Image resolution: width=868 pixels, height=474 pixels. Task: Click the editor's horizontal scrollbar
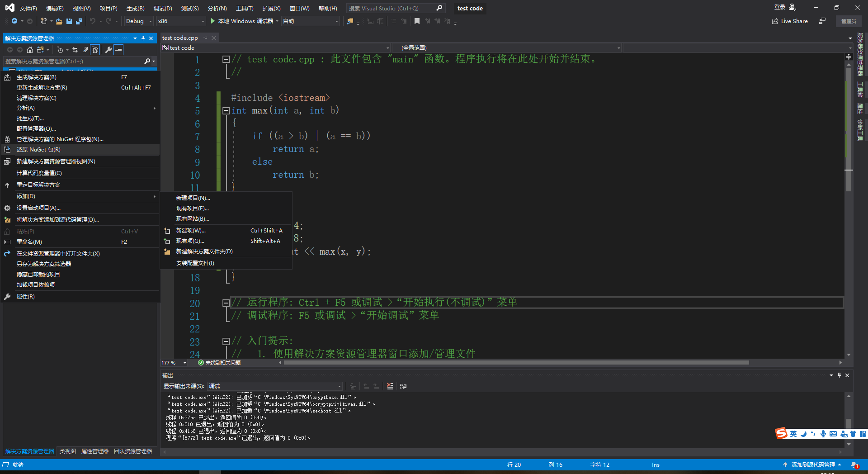tap(515, 363)
